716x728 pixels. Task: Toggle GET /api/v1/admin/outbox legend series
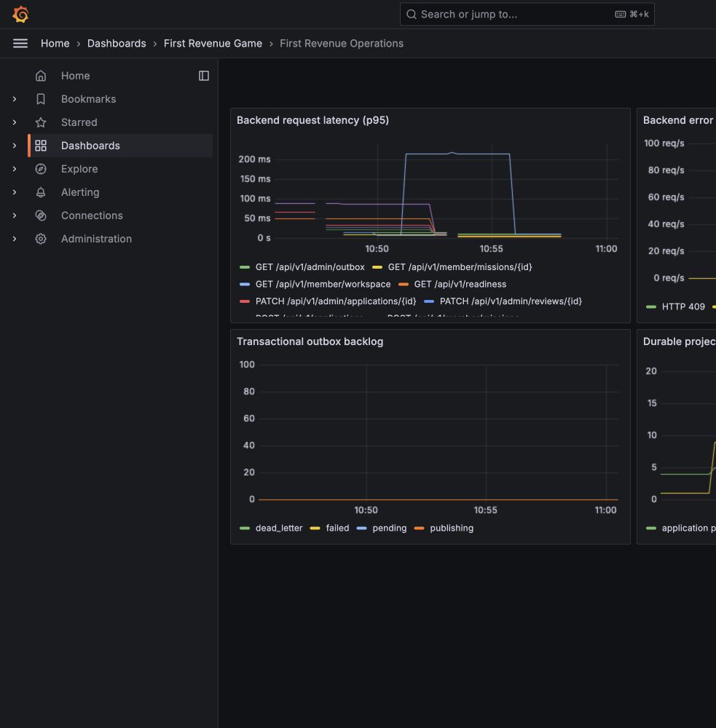(310, 267)
